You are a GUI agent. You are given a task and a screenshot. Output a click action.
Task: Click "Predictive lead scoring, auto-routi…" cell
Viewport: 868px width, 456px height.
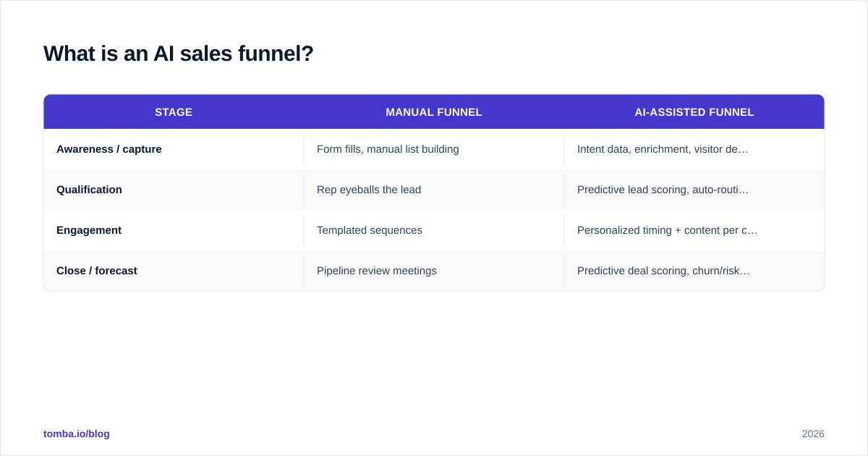click(694, 190)
